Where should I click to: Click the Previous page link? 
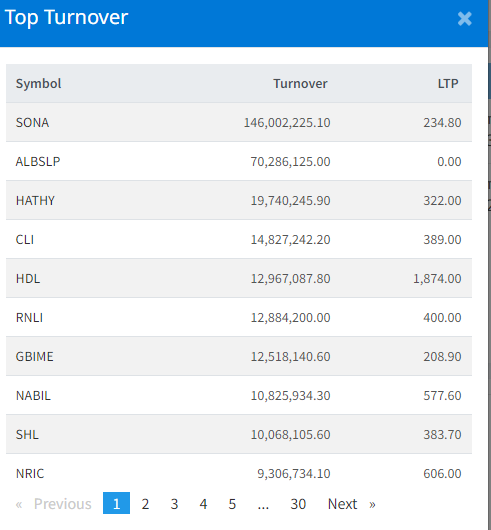pyautogui.click(x=53, y=504)
